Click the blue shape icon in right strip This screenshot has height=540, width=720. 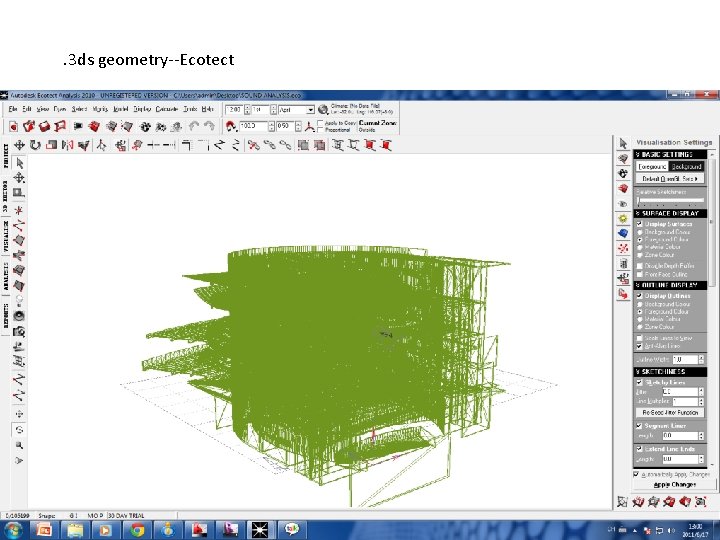click(x=623, y=233)
